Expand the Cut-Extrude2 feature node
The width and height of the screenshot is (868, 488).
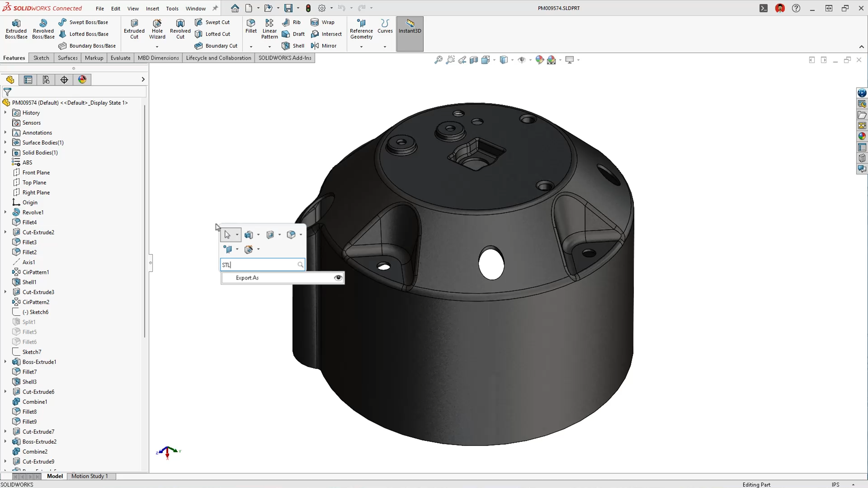point(5,232)
